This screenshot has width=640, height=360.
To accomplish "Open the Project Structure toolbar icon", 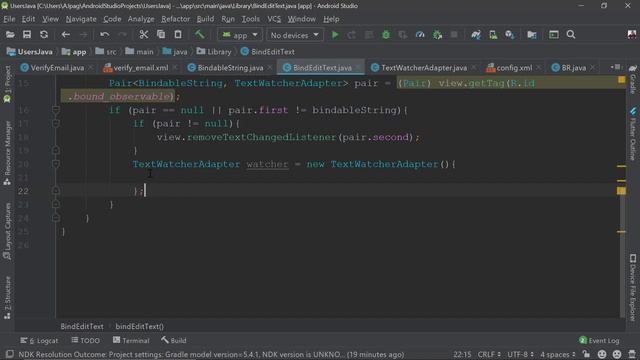I will 531,35.
